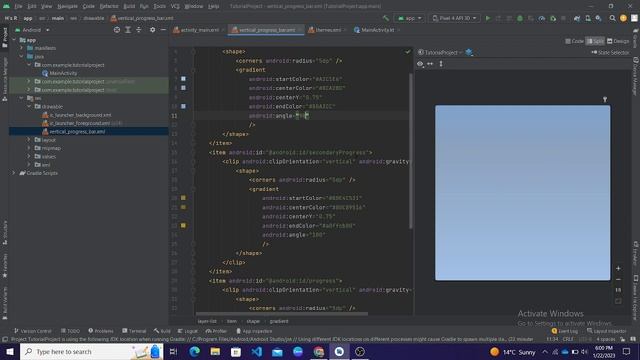
Task: Toggle preview view options eye icon
Action: coord(420,64)
